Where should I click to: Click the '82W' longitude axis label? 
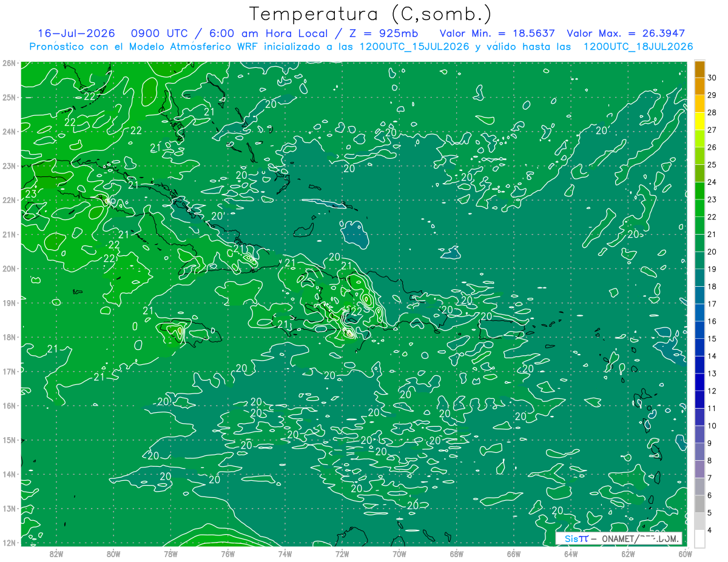(56, 554)
